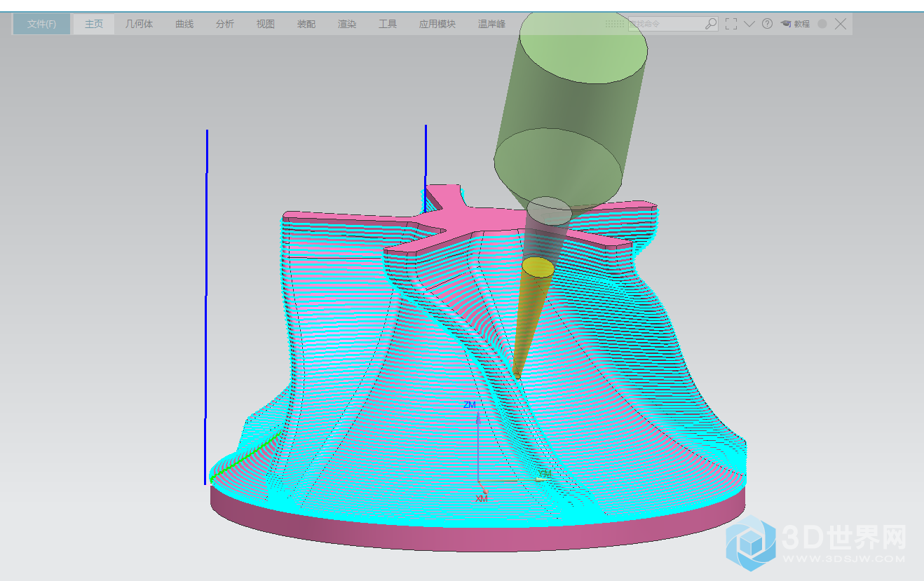Screen dimensions: 924x581
Task: Open the 渲染 tab
Action: (x=347, y=24)
